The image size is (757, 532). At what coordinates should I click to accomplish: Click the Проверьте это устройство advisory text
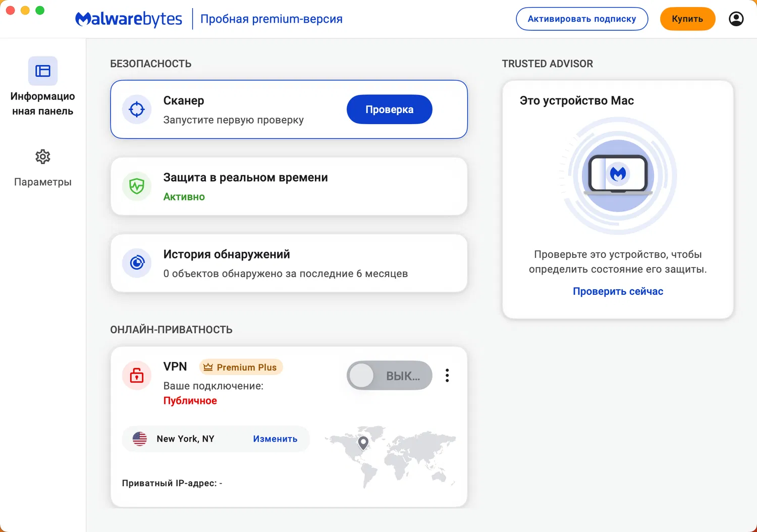618,262
